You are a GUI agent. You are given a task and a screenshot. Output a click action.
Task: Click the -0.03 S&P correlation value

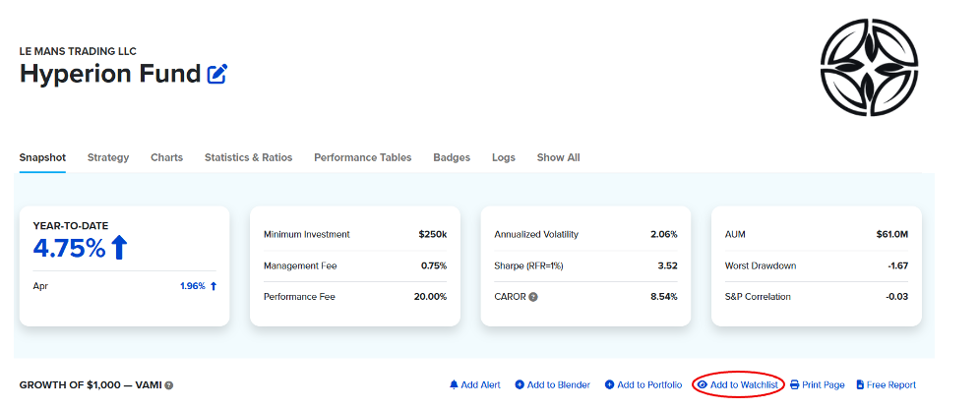(897, 297)
